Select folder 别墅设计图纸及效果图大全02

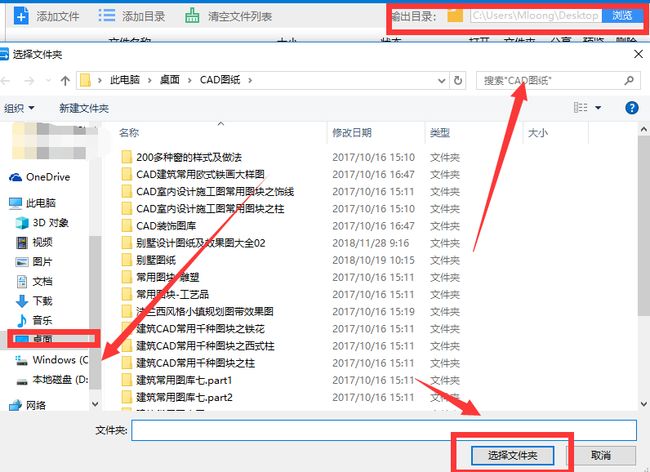193,243
